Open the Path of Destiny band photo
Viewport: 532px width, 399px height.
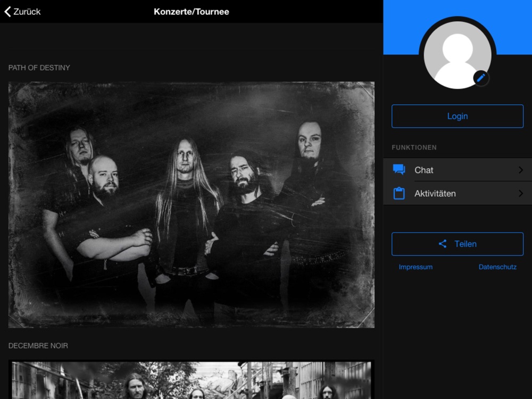pyautogui.click(x=192, y=205)
